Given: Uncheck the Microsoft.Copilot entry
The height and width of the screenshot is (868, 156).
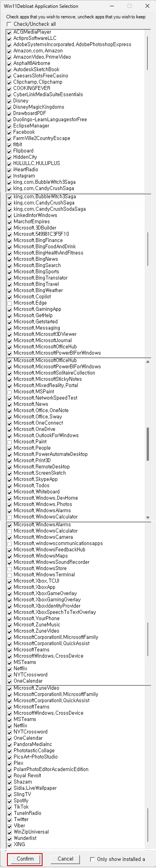Looking at the screenshot, I should [x=9, y=297].
